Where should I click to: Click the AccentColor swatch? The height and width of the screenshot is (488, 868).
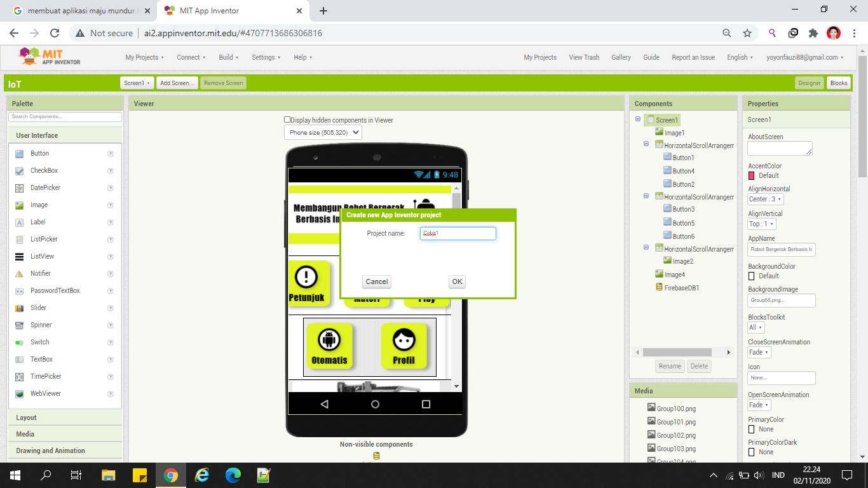pos(752,175)
